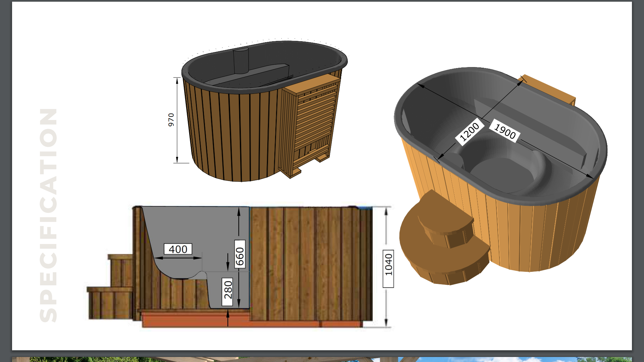
Task: Click the 970 height dimension label
Action: pos(171,120)
